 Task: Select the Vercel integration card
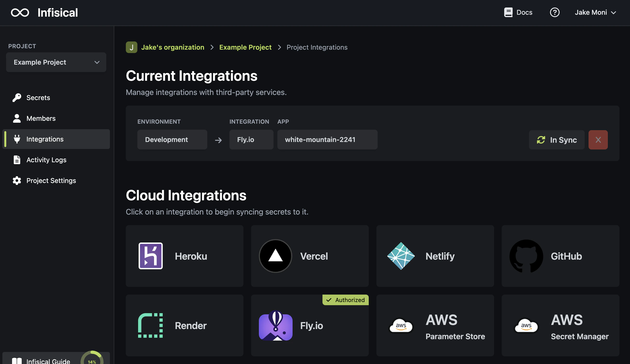coord(310,256)
